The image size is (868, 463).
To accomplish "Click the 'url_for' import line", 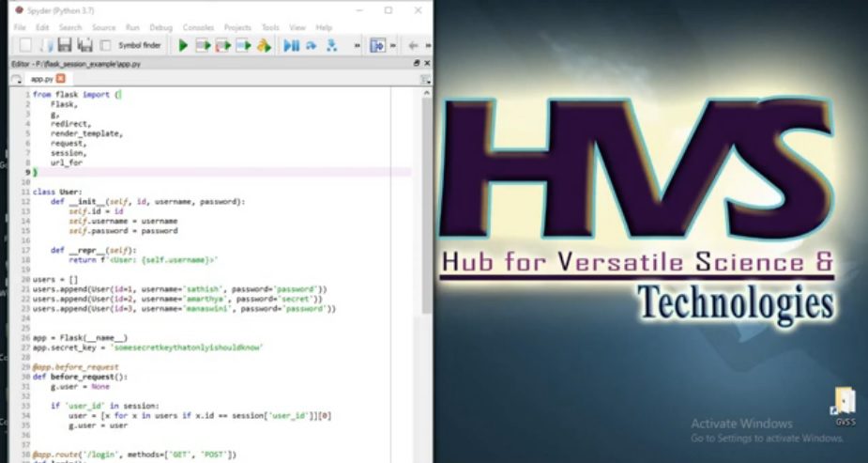I will (x=67, y=162).
